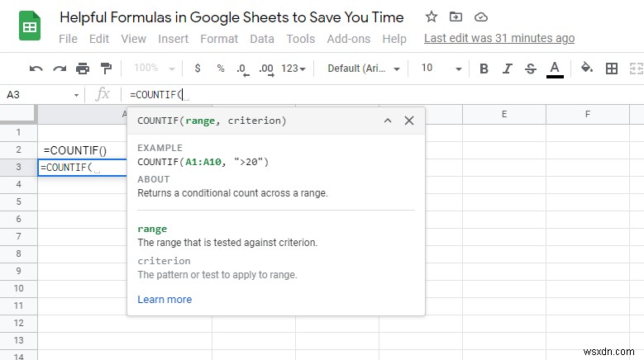This screenshot has width=644, height=360.
Task: Select the paint format tool
Action: [105, 69]
